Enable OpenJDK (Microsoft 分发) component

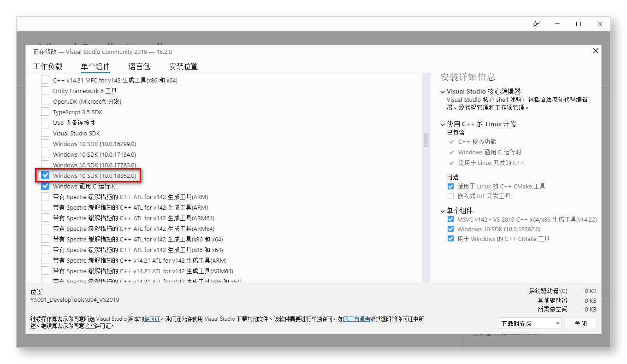point(45,101)
